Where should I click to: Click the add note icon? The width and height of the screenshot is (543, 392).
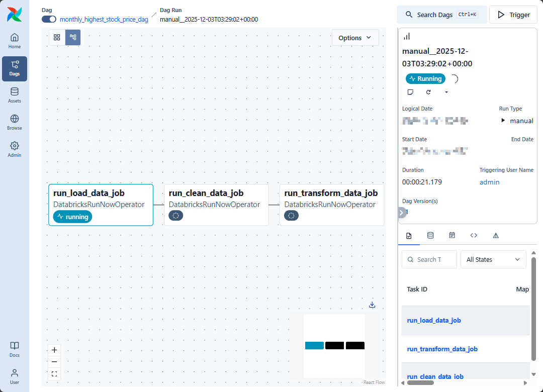(x=410, y=92)
